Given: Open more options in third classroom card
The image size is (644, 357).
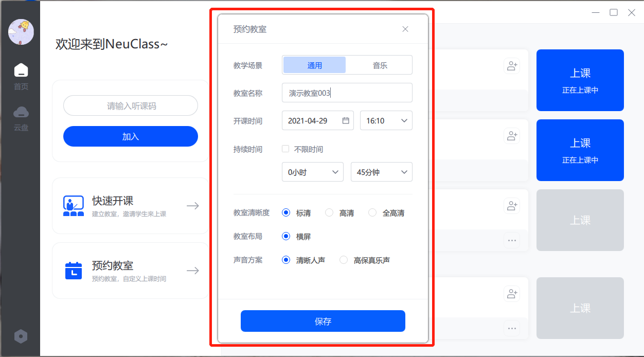Looking at the screenshot, I should (512, 240).
